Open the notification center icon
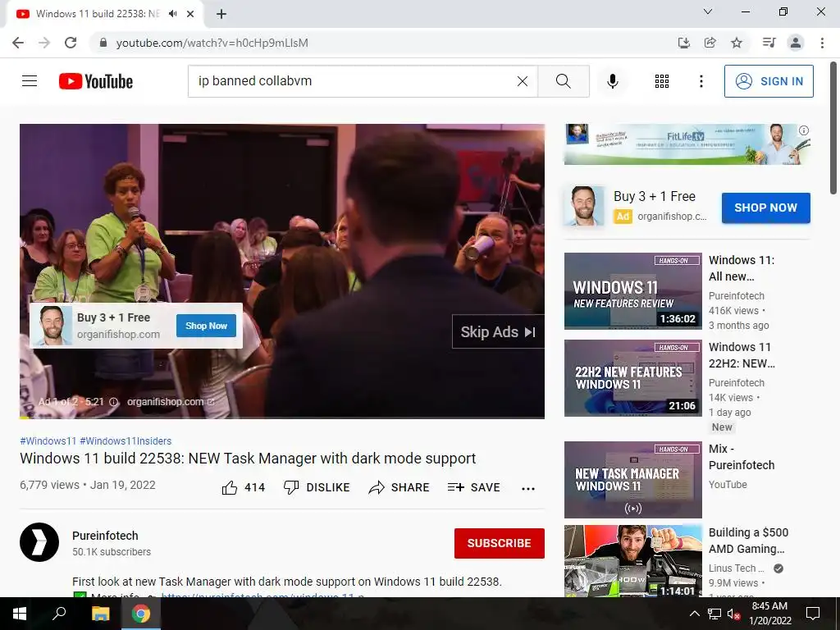The image size is (840, 630). [x=813, y=614]
